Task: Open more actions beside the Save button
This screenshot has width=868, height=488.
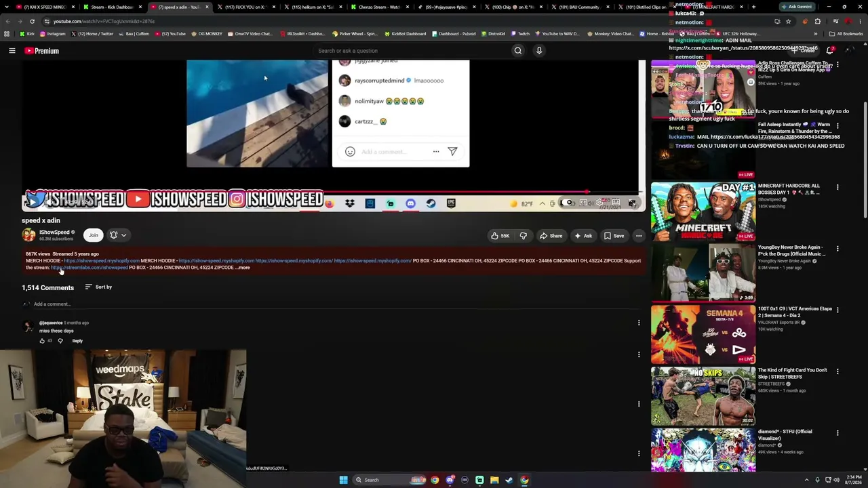Action: [638, 236]
